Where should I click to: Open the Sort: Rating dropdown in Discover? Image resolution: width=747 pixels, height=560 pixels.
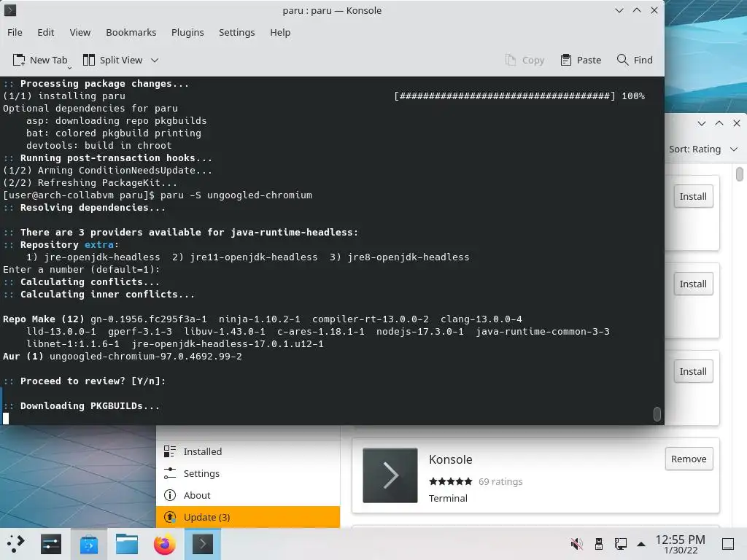coord(703,149)
